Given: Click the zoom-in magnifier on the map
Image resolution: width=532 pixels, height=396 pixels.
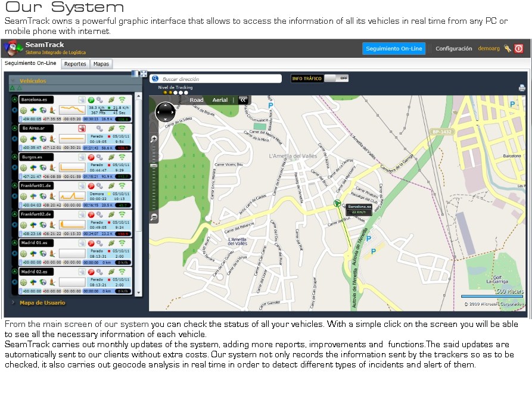Looking at the screenshot, I should 154,139.
